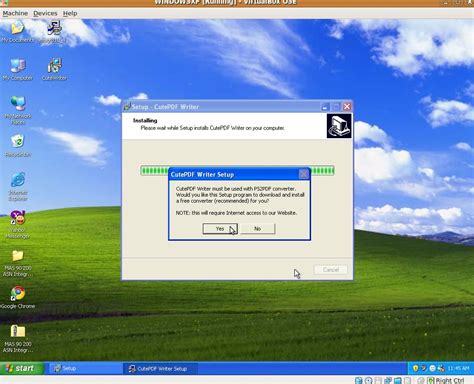Image resolution: width=474 pixels, height=384 pixels.
Task: Click the VirtualBox blue shared folders status icon
Action: pos(398,380)
